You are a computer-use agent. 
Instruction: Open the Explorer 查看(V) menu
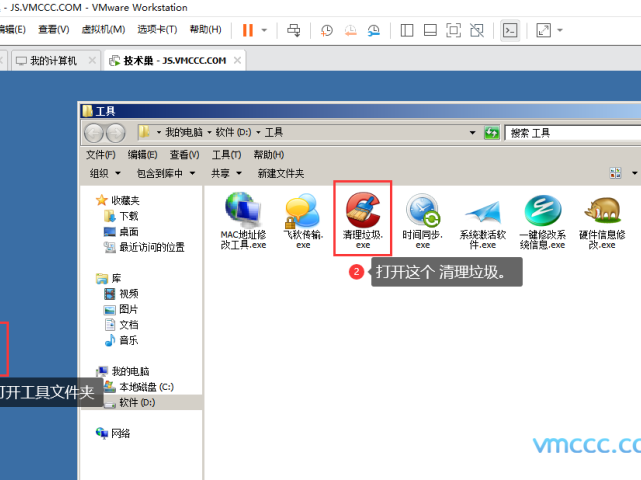tap(184, 155)
